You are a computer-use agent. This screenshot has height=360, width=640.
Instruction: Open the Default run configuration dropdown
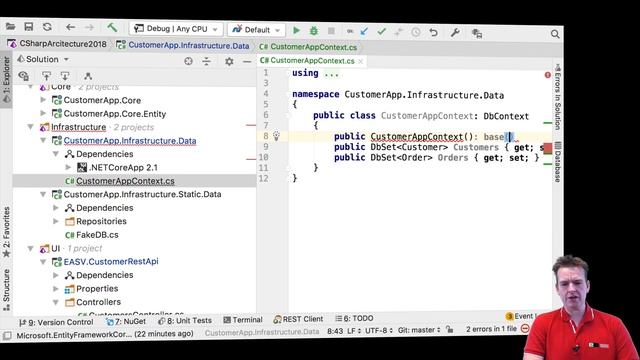(x=256, y=30)
